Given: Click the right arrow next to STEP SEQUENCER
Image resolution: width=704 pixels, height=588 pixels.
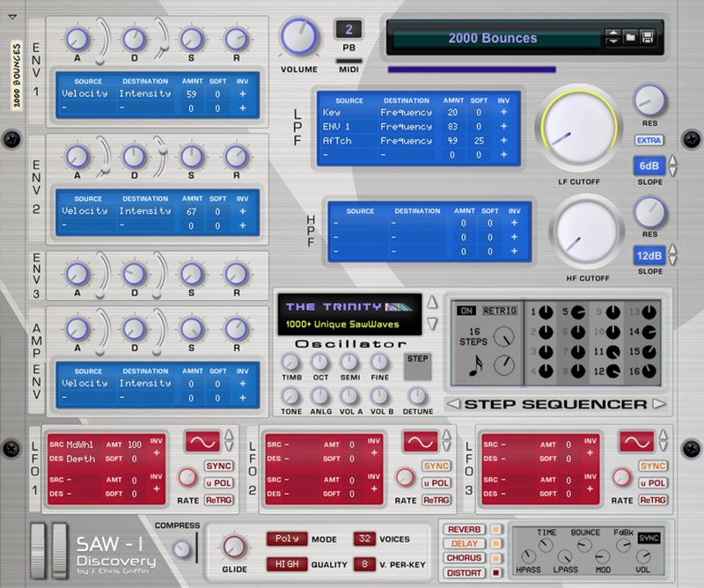Looking at the screenshot, I should 658,403.
